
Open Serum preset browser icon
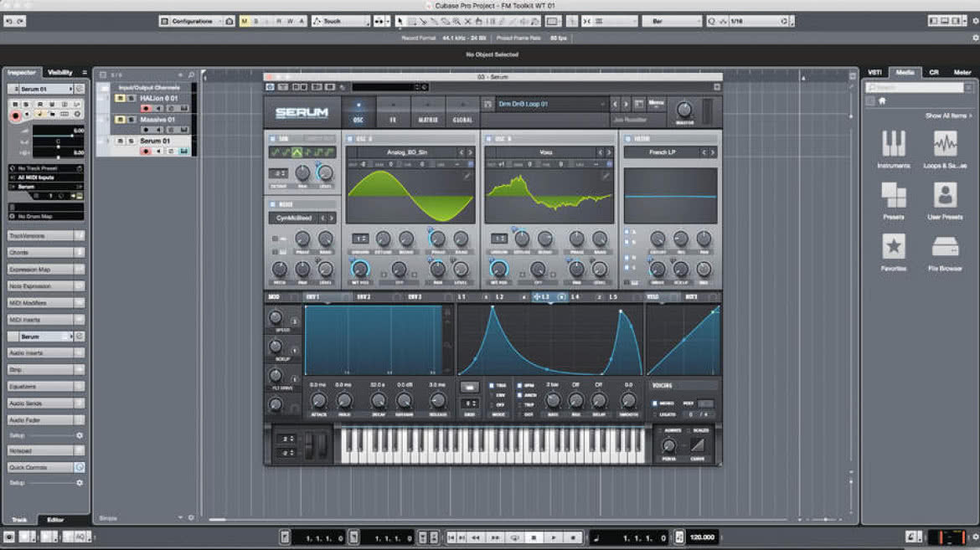tap(639, 104)
